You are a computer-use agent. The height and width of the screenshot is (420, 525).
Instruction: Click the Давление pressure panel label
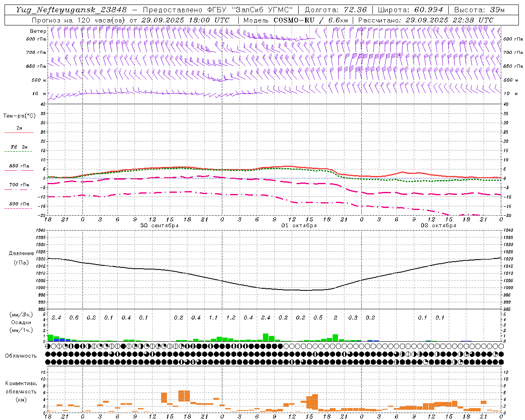21,253
